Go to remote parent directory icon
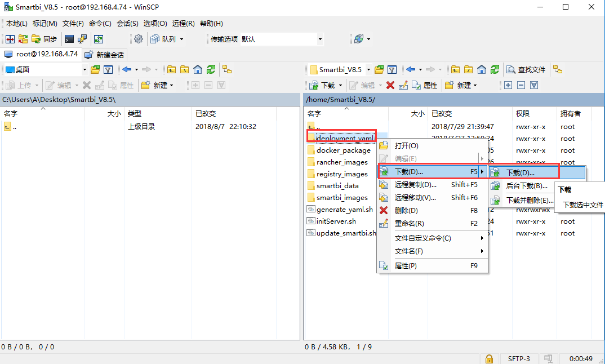605x364 pixels. (455, 70)
